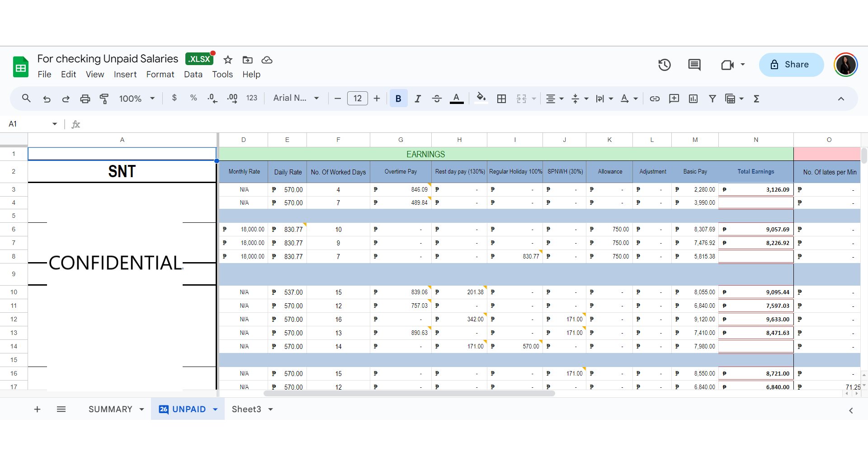This screenshot has width=868, height=461.
Task: Open the File menu
Action: pos(44,75)
